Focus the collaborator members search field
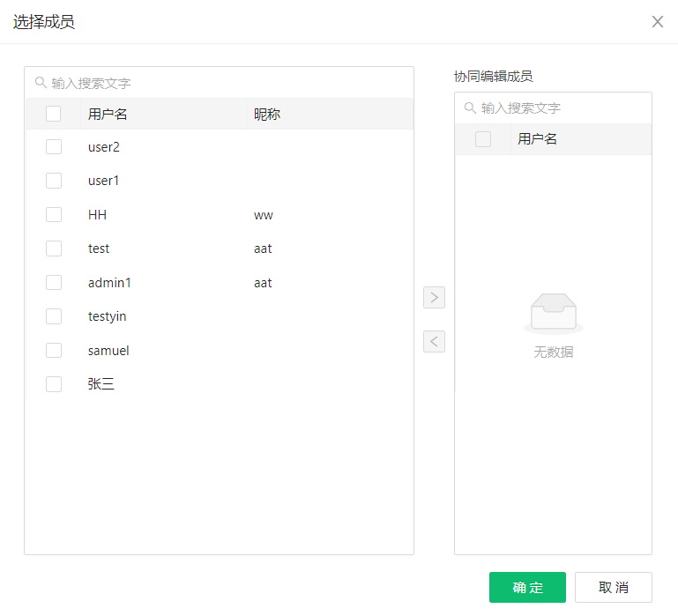Viewport: 678px width, 616px height. point(561,108)
